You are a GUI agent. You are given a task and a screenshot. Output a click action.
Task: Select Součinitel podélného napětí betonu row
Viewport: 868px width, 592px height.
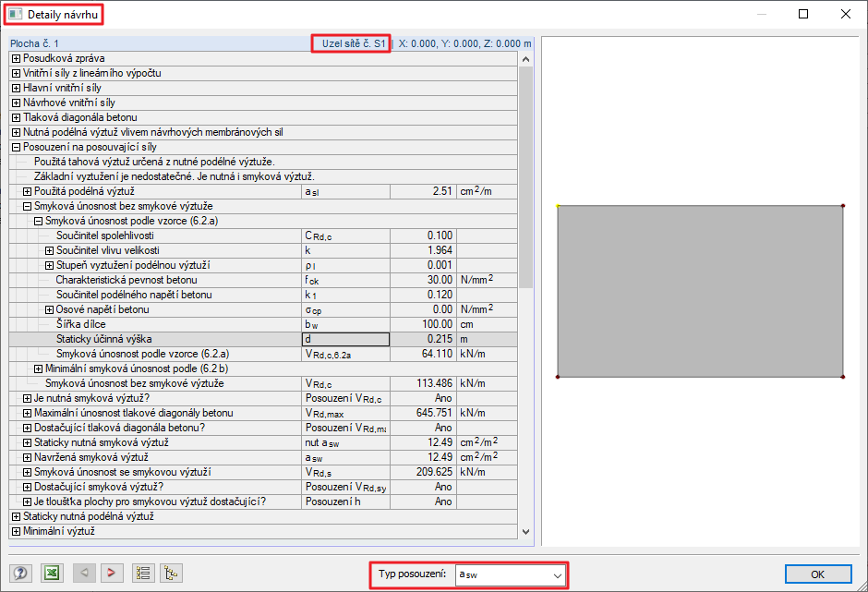263,295
